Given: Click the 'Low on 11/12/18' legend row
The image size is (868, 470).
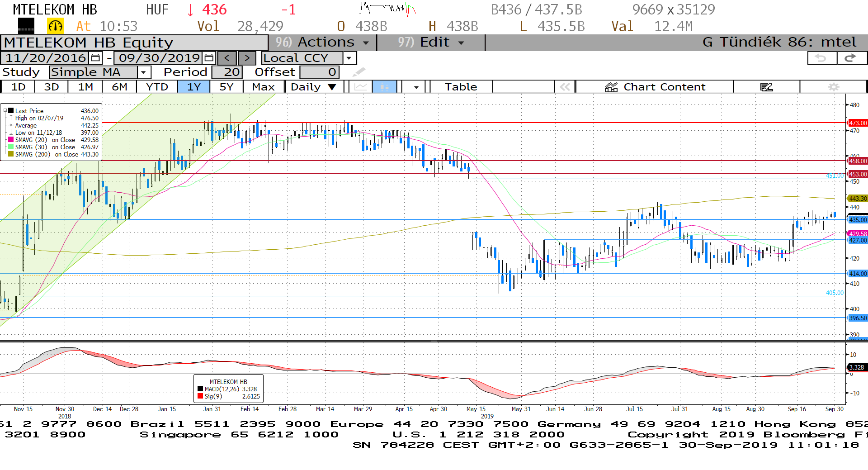Looking at the screenshot, I should tap(53, 133).
